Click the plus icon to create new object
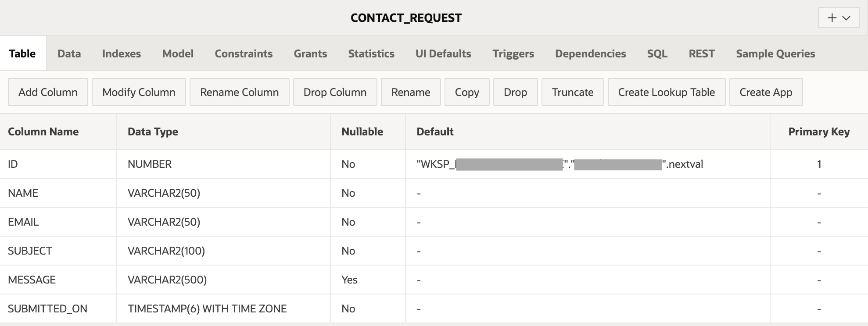Viewport: 868px width, 326px height. pyautogui.click(x=832, y=18)
